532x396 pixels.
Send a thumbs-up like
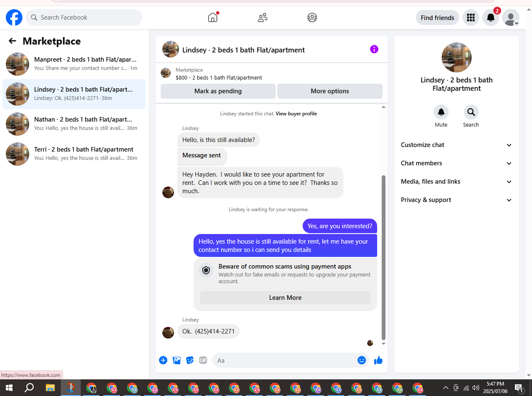point(378,360)
